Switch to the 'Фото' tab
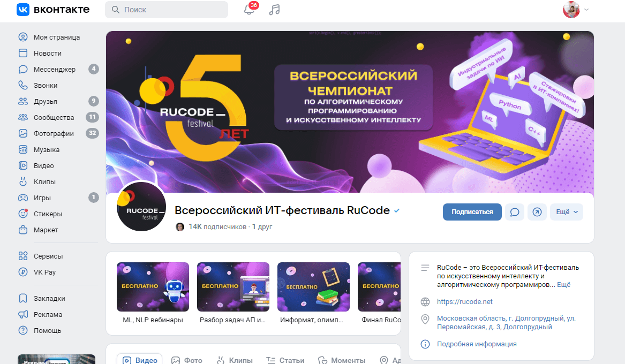The height and width of the screenshot is (364, 625). (186, 360)
